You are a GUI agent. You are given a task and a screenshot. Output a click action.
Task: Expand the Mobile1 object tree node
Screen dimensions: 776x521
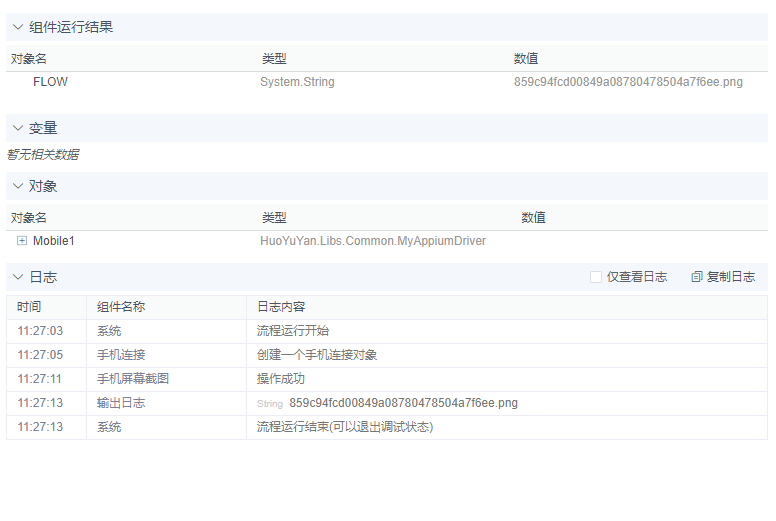(x=22, y=241)
